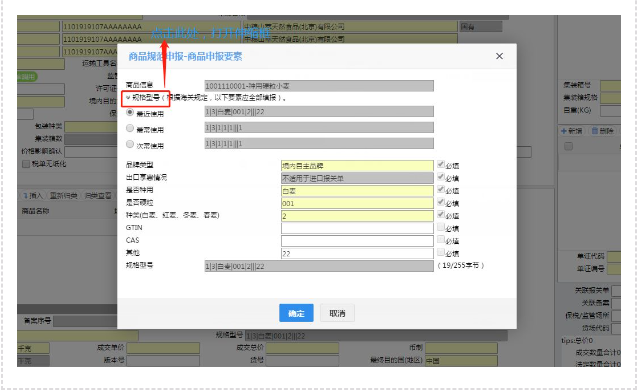This screenshot has width=637, height=390.
Task: Click the plus 新增 button in the background panel
Action: tap(572, 131)
